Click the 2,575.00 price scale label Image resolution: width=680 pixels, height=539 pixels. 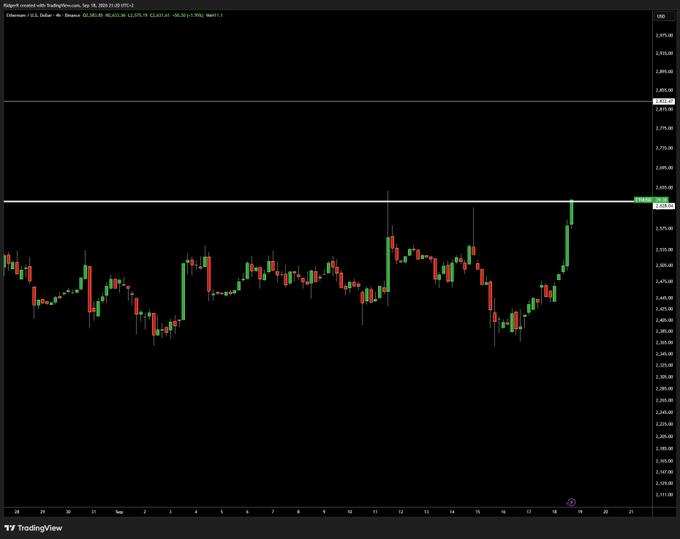pyautogui.click(x=664, y=229)
